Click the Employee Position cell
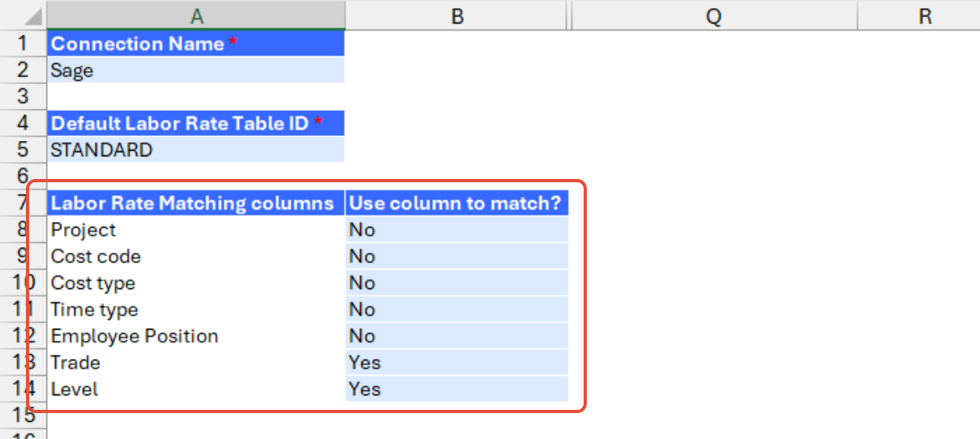Image resolution: width=980 pixels, height=439 pixels. click(x=196, y=335)
